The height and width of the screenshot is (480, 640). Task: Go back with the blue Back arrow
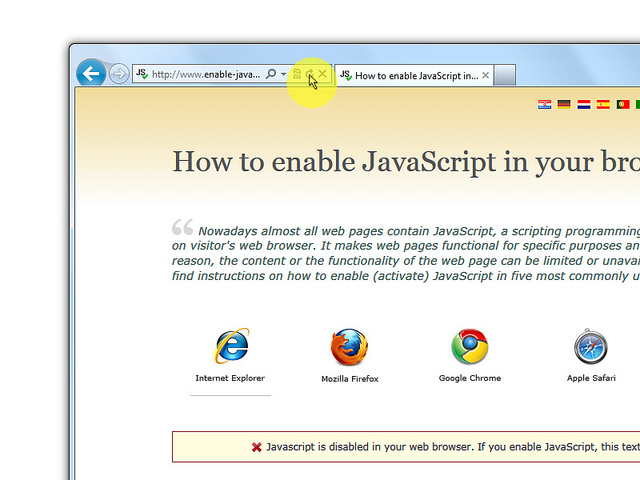pos(91,73)
